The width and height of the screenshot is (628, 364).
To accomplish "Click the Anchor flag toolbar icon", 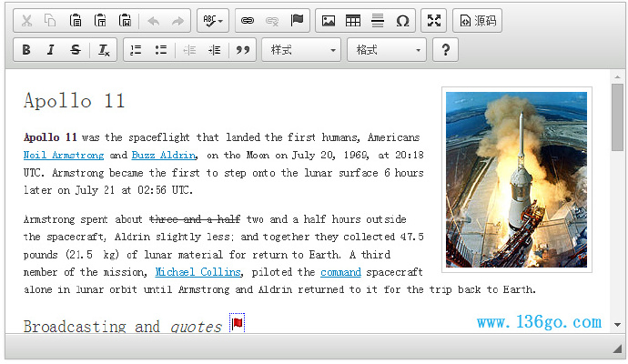I will [297, 21].
